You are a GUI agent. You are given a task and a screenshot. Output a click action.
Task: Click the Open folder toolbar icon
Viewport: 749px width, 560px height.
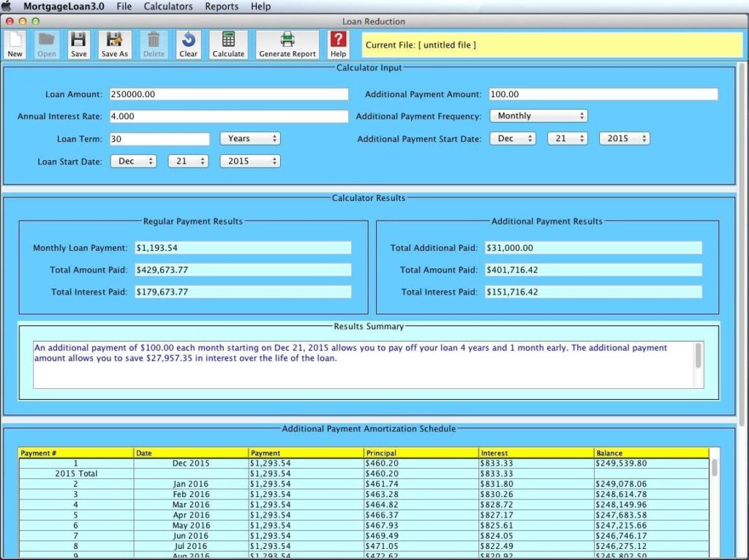coord(47,45)
